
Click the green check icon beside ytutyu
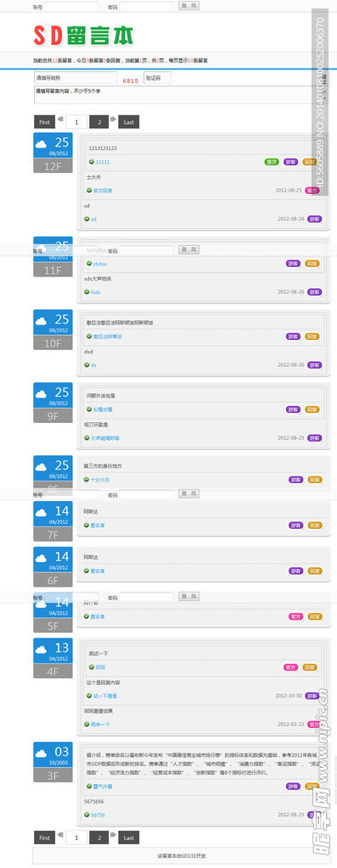pyautogui.click(x=89, y=264)
